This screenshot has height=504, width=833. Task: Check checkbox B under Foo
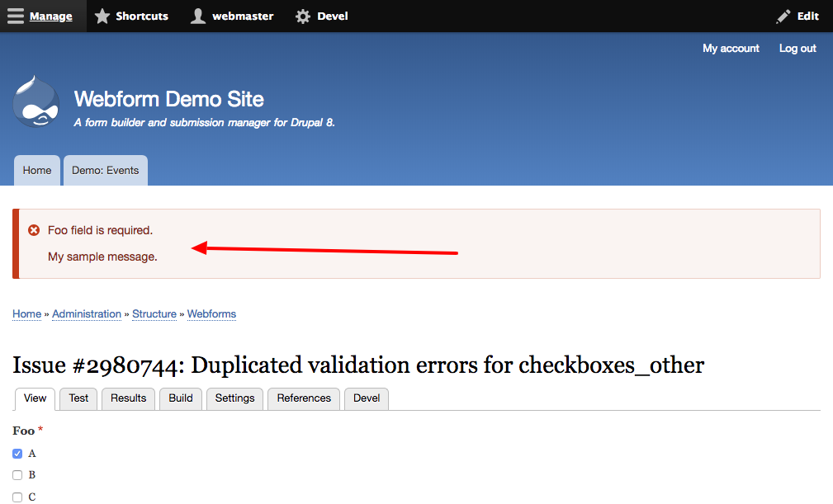[x=17, y=474]
